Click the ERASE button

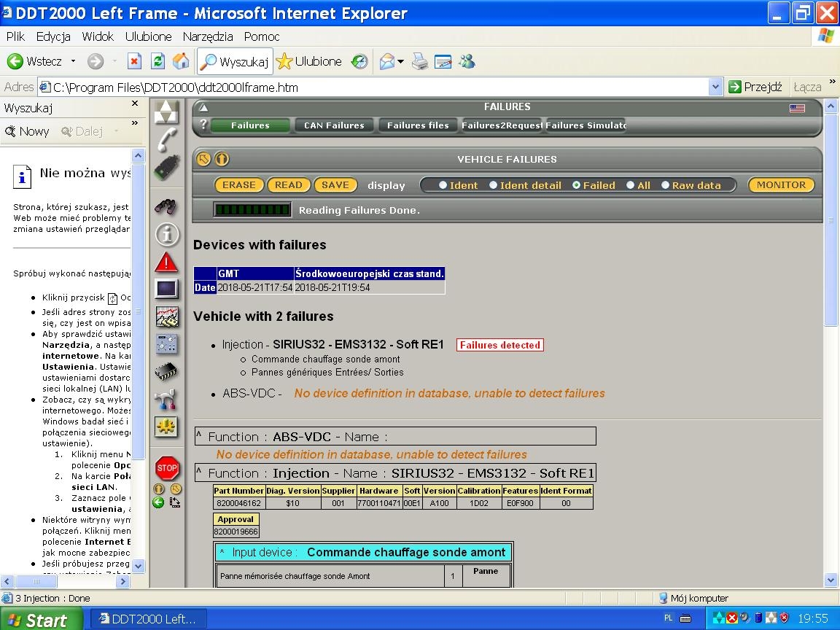(239, 184)
